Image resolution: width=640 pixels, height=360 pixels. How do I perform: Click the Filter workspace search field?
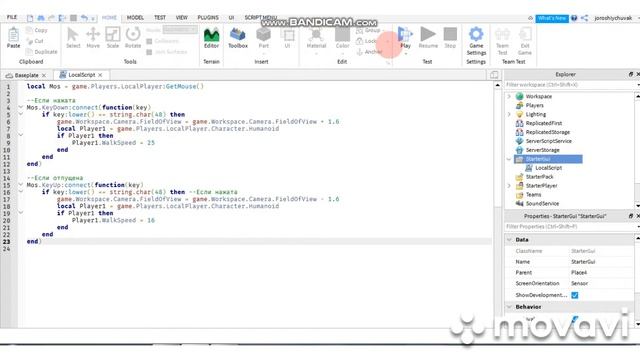tap(570, 85)
